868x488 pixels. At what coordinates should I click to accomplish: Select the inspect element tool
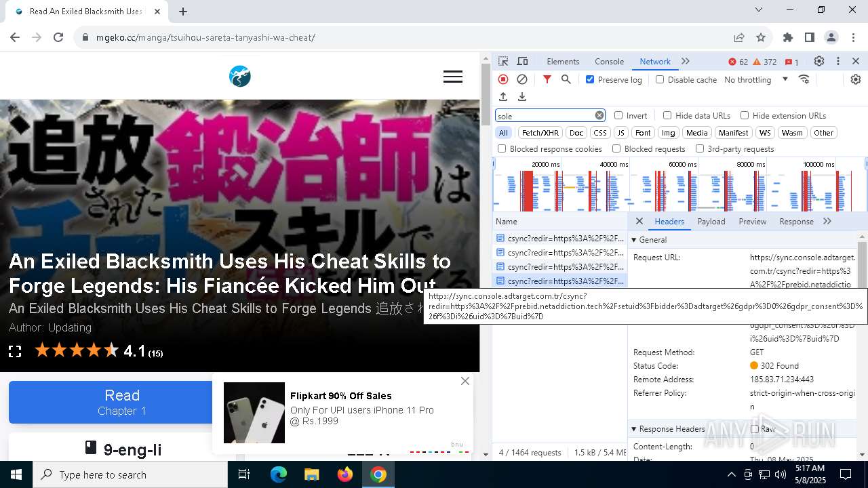[503, 61]
